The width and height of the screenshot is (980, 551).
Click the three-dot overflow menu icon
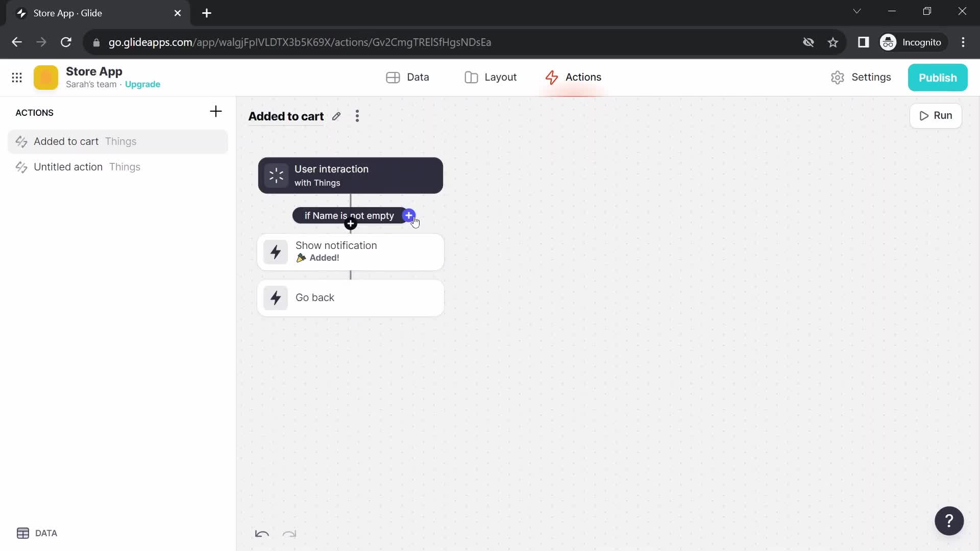pos(357,116)
